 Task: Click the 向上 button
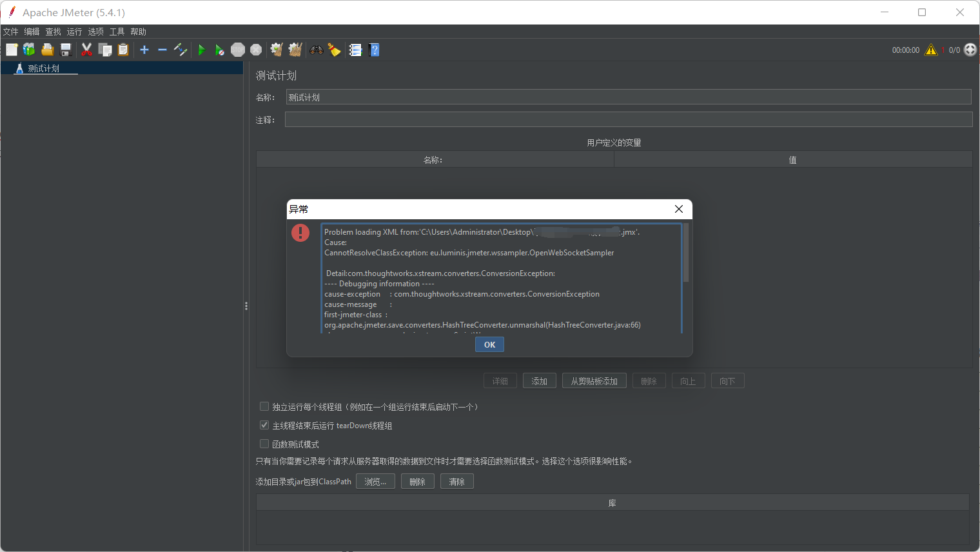(x=689, y=381)
